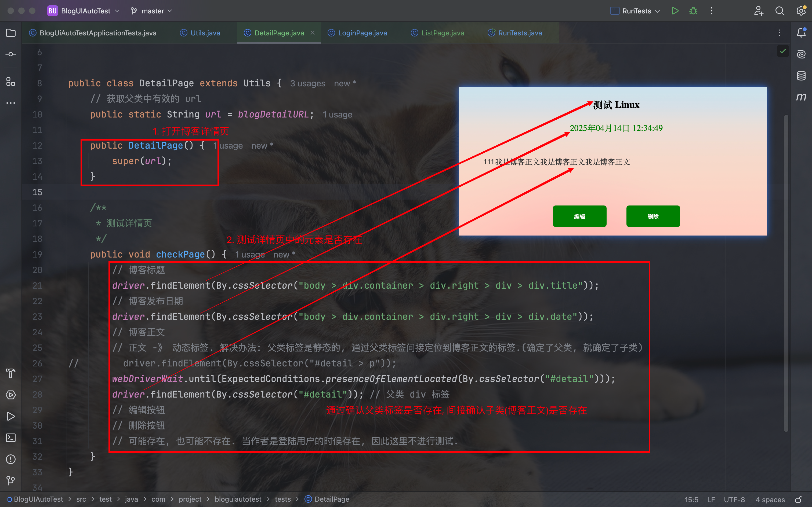Image resolution: width=812 pixels, height=507 pixels.
Task: Open the Structure tool window icon
Action: (11, 82)
